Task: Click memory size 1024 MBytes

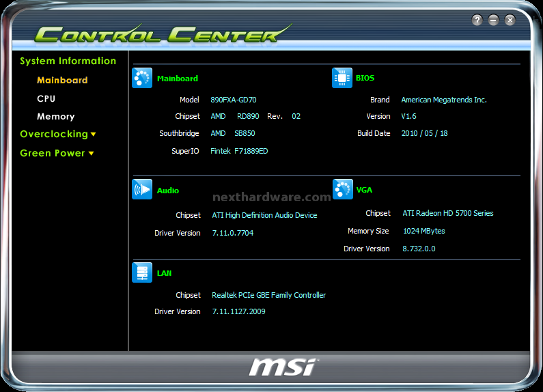Action: tap(424, 231)
